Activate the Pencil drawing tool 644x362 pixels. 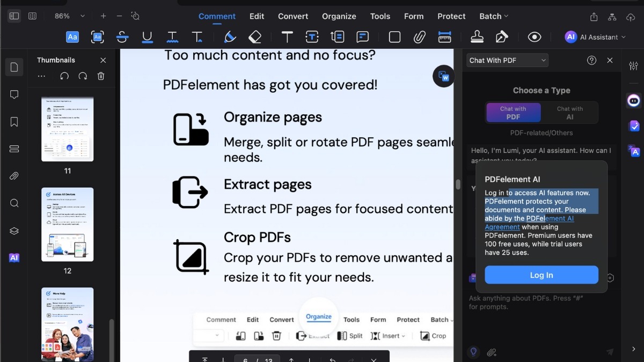(x=230, y=37)
